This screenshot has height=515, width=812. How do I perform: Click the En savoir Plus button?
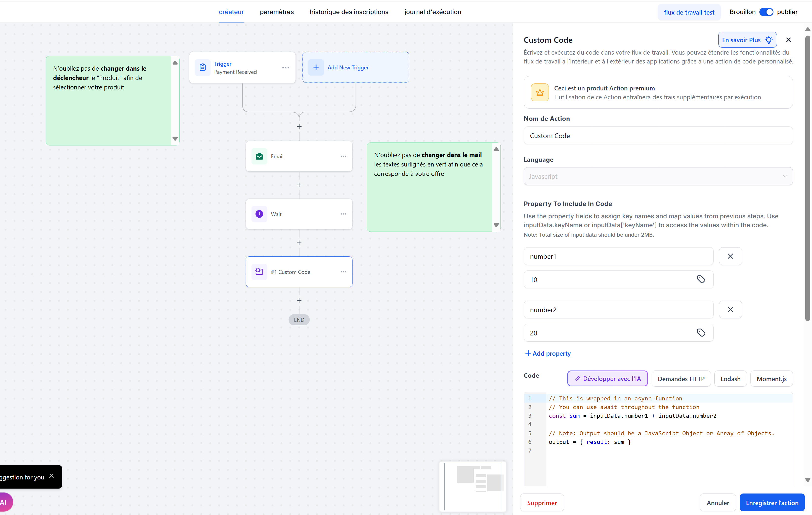(747, 40)
